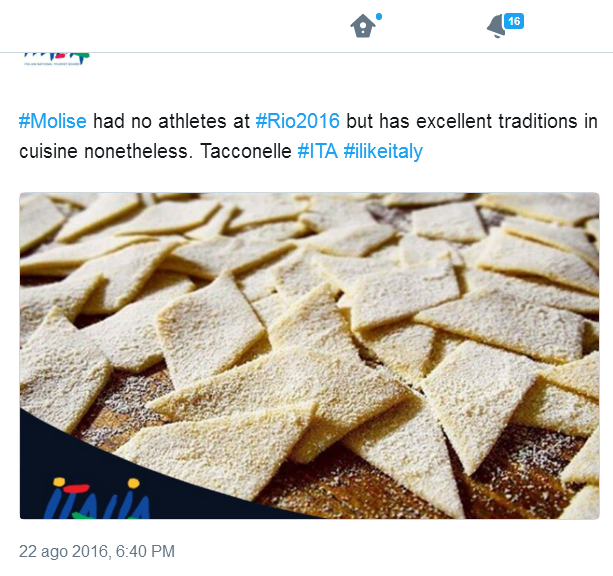
Task: Click the ITALIA logo on the photo
Action: coord(98,499)
